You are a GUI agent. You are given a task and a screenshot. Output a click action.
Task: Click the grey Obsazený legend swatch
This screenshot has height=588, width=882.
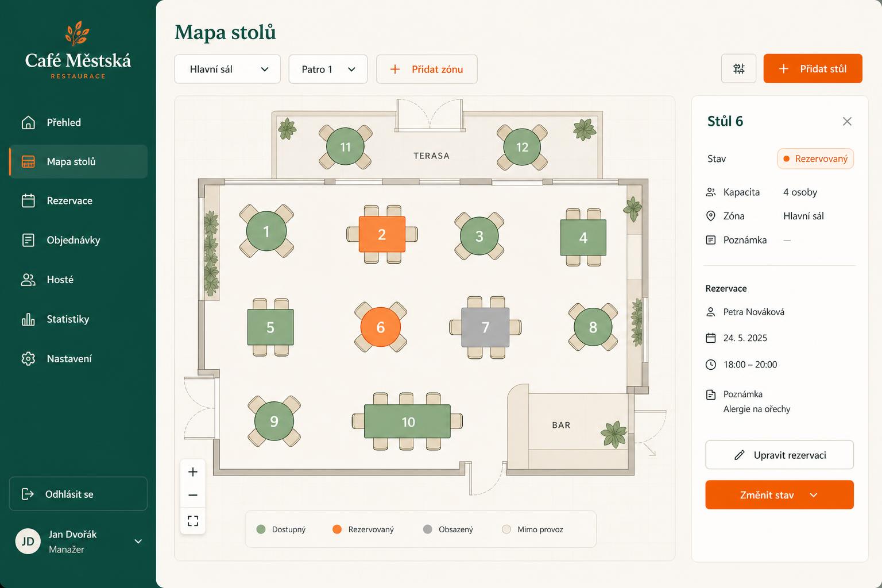point(427,529)
